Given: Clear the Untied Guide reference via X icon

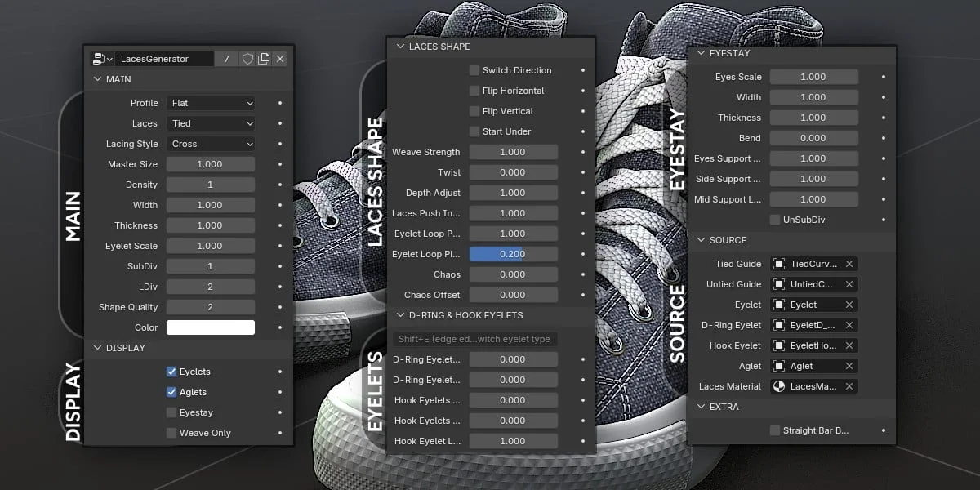Looking at the screenshot, I should (x=849, y=284).
